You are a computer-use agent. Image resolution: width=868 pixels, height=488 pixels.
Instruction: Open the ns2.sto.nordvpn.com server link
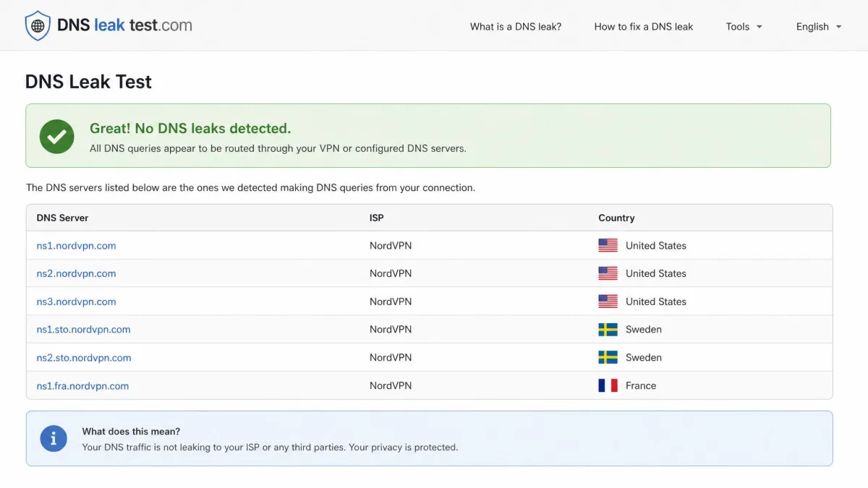click(x=84, y=357)
